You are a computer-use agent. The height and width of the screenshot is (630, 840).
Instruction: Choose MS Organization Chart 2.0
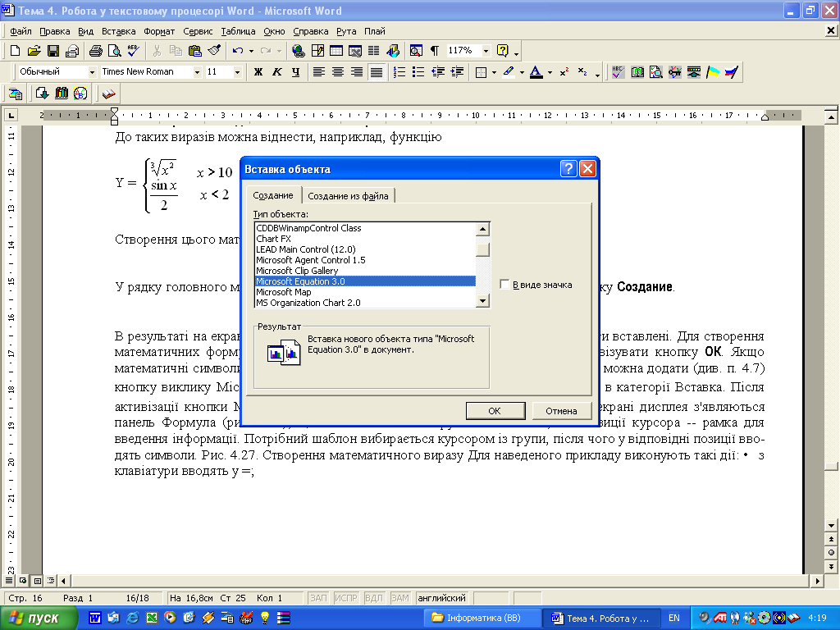(365, 303)
